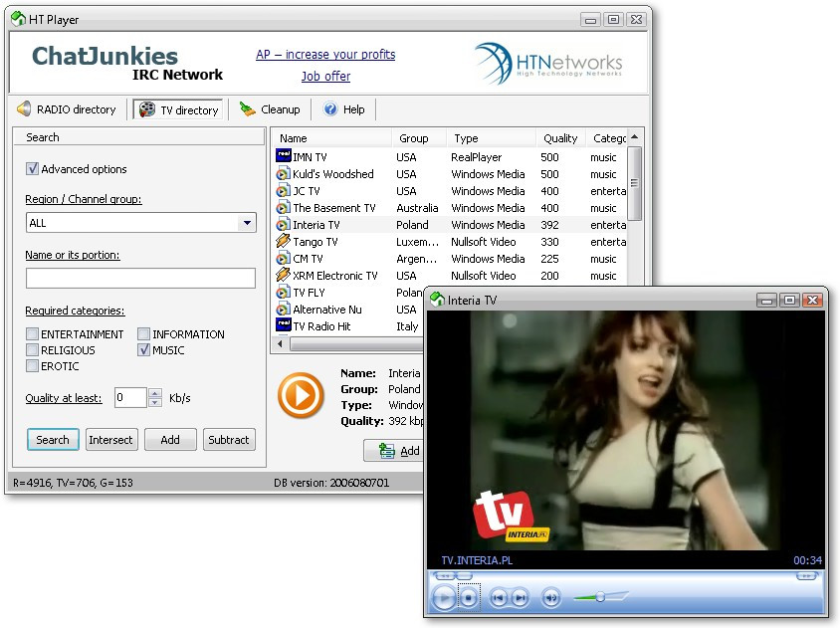This screenshot has width=840, height=628.
Task: Increase the quality value with up arrow
Action: pos(155,393)
